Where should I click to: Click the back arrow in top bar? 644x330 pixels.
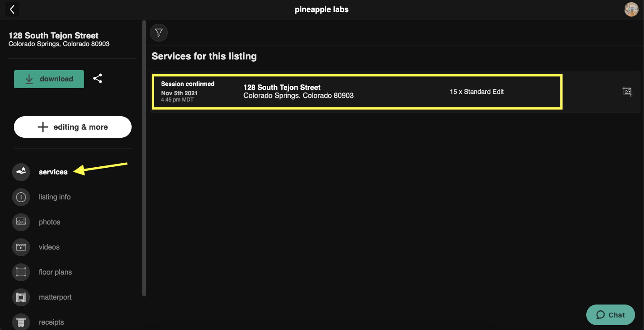coord(12,9)
